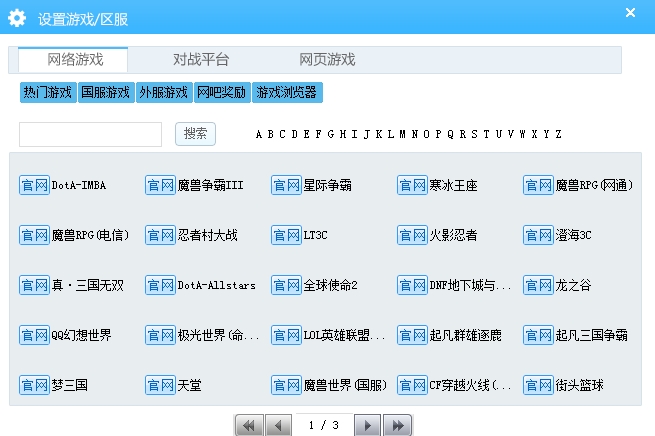Select the game 梦三国
The height and width of the screenshot is (436, 655).
[70, 385]
